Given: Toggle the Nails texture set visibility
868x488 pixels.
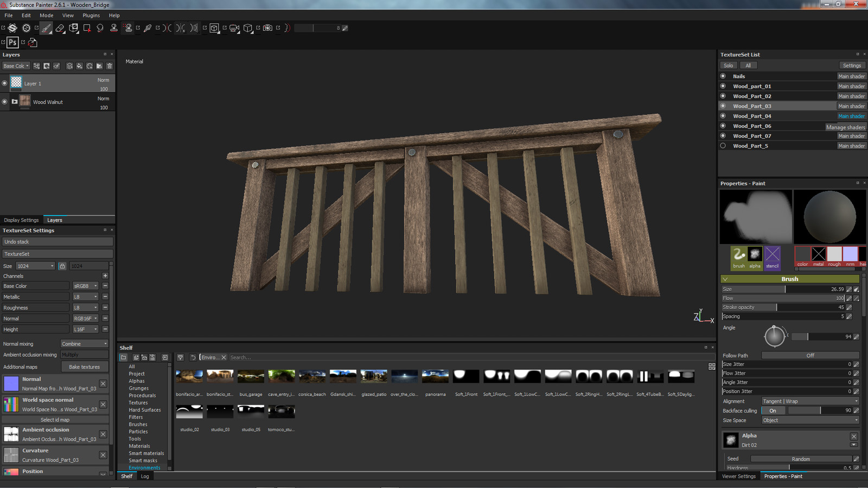Looking at the screenshot, I should (x=723, y=76).
